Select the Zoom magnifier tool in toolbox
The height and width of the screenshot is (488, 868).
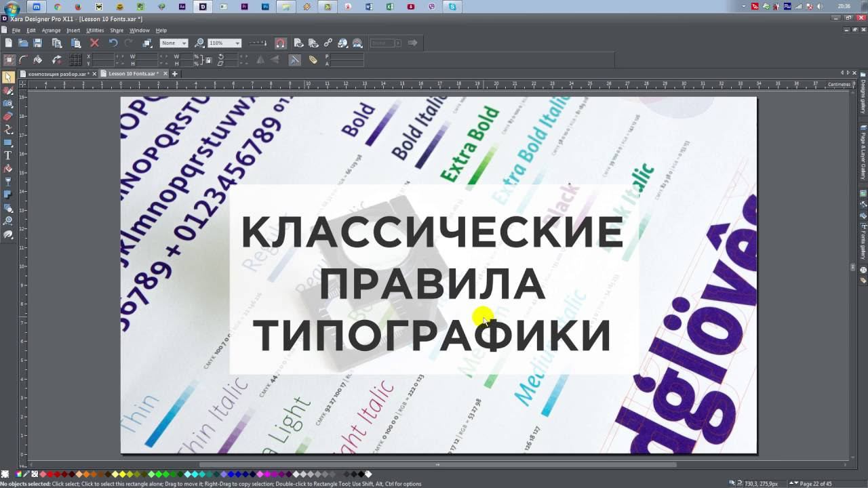(8, 221)
